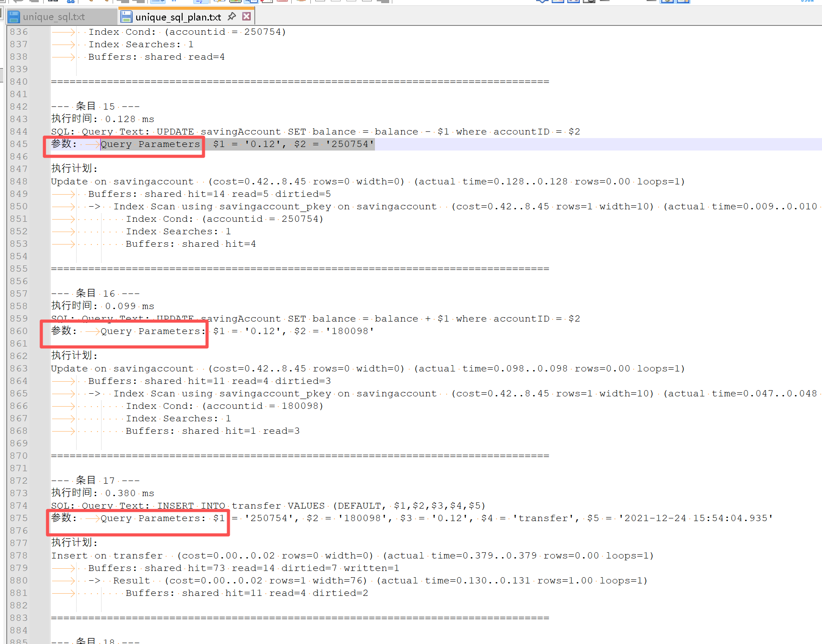Place cursor on the 条目 17 heading
822x644 pixels.
(x=95, y=481)
